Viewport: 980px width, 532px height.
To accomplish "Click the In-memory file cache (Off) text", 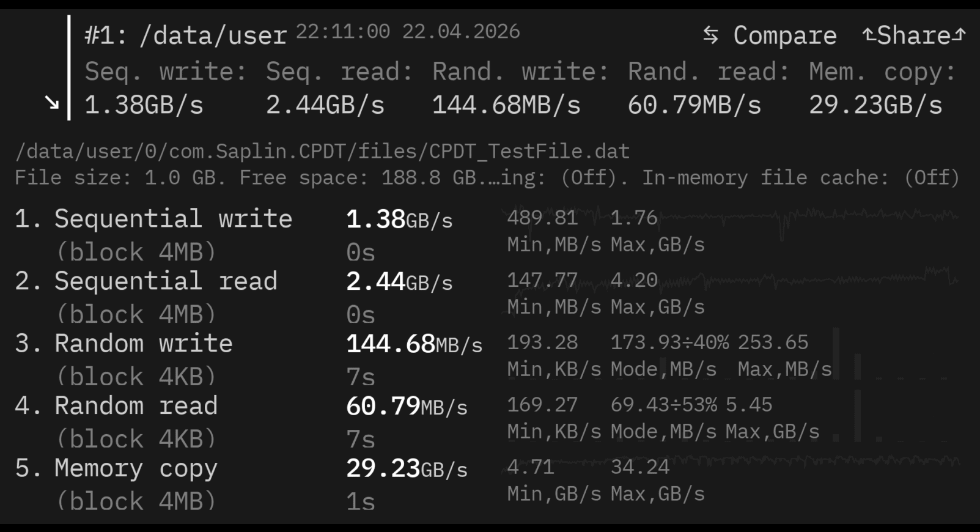I will tap(800, 178).
